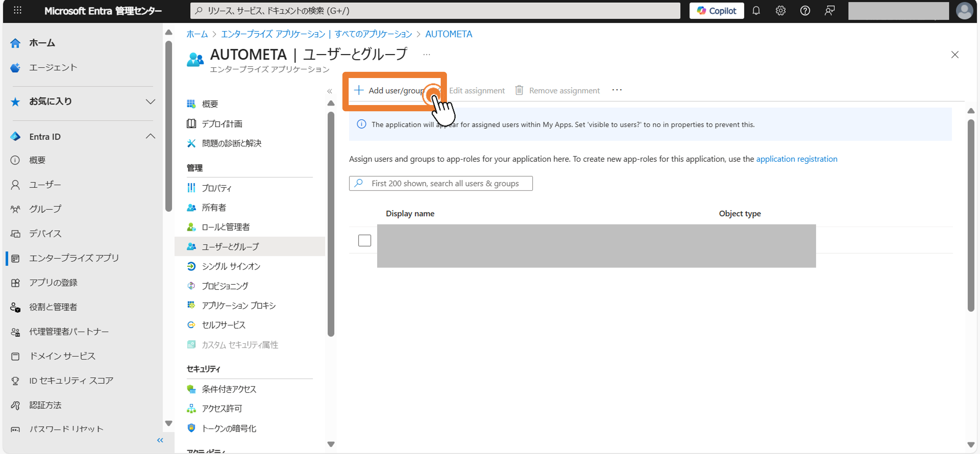Screen dimensions: 980x454
Task: Open ドメイン サービス in left navigation
Action: click(62, 356)
